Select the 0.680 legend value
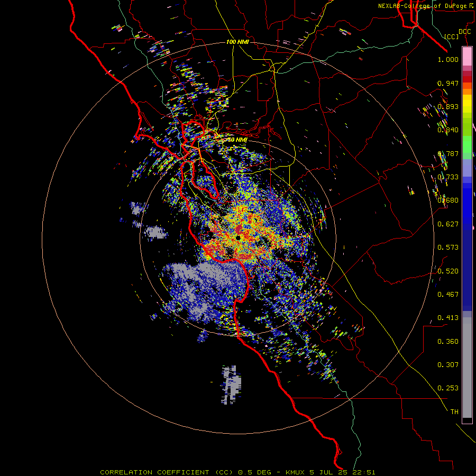The height and width of the screenshot is (476, 476). pyautogui.click(x=448, y=200)
